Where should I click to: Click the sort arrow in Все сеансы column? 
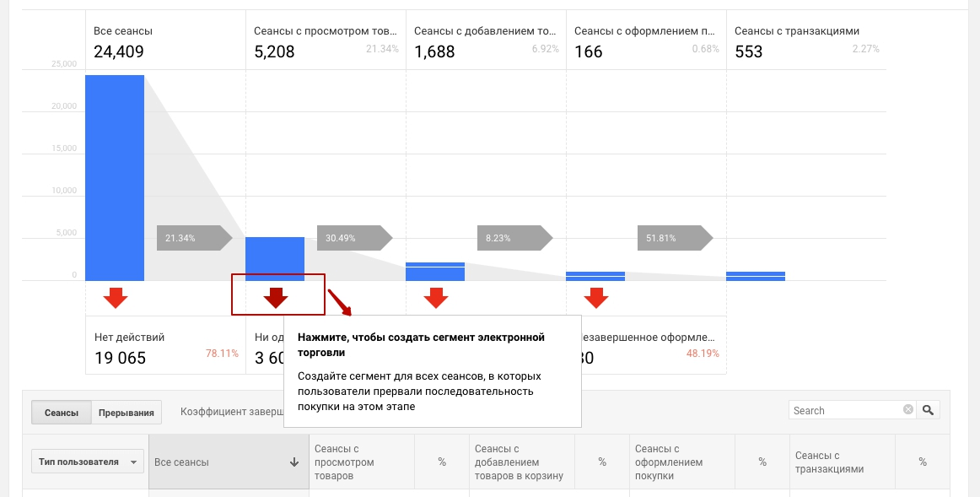[293, 462]
